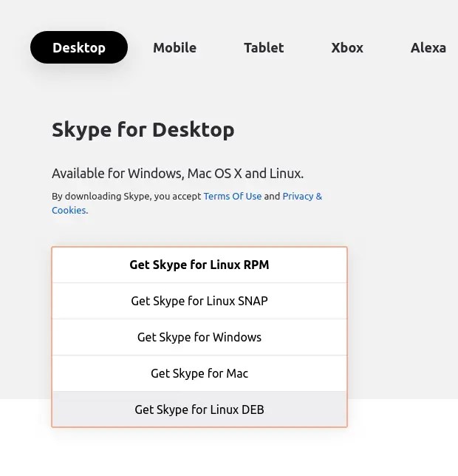
Task: Select Get Skype for Linux DEB option
Action: click(x=199, y=409)
